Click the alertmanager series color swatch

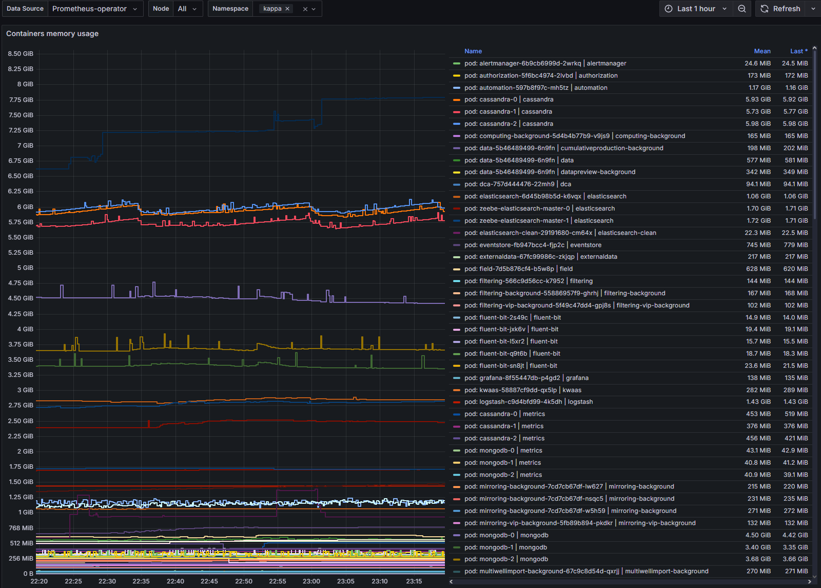coord(457,63)
